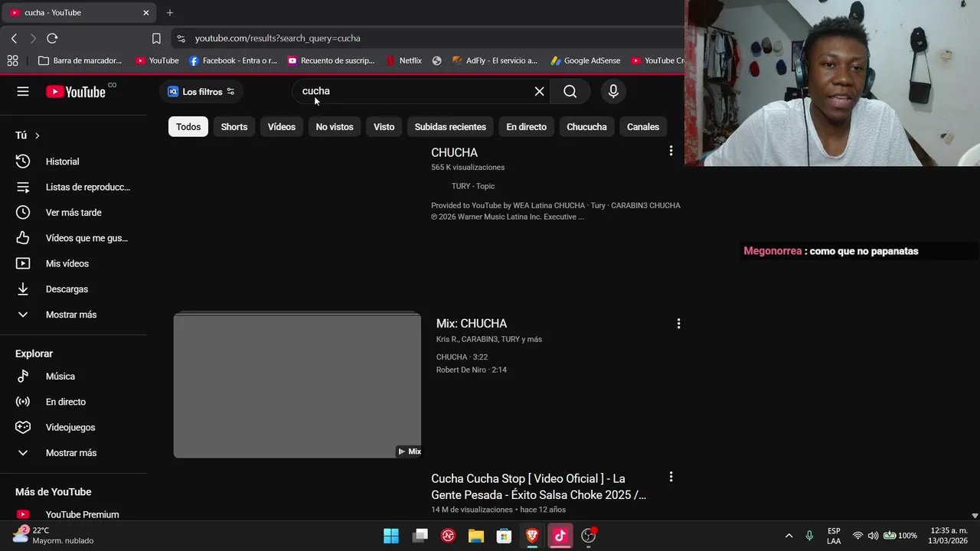Open the Barra de marcadores folder
This screenshot has width=980, height=551.
80,60
